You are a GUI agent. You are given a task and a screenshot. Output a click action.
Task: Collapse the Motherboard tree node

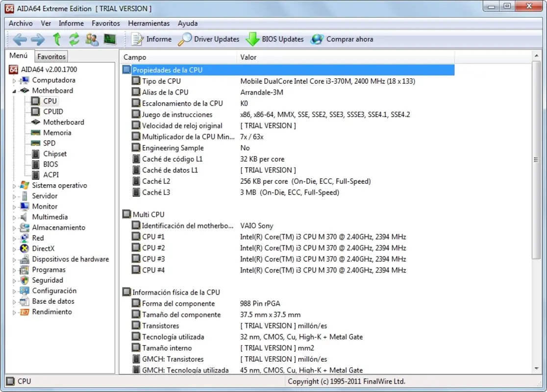coord(15,91)
